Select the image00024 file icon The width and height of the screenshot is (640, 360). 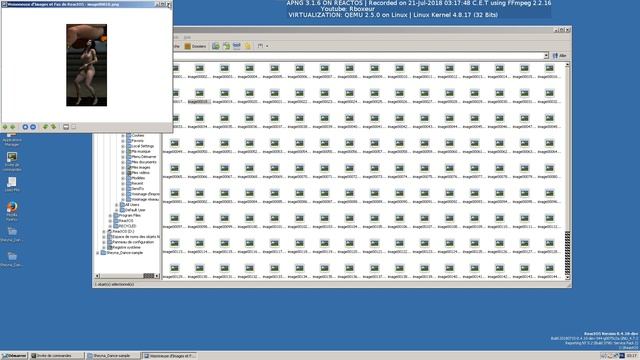point(349,93)
